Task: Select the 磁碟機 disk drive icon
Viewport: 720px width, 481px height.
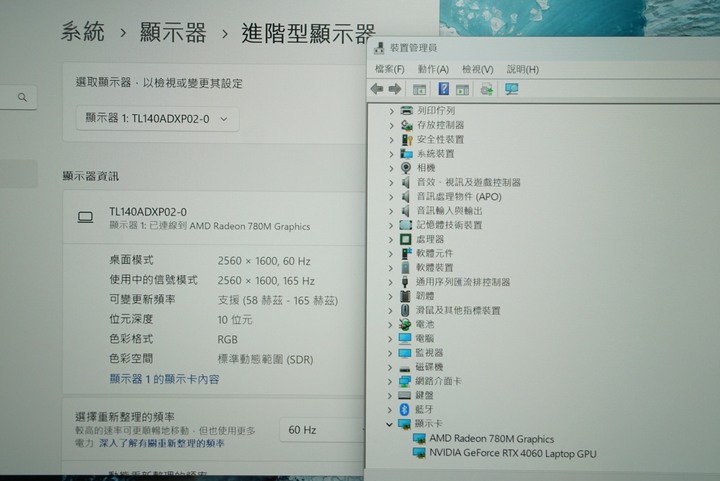Action: [x=405, y=368]
